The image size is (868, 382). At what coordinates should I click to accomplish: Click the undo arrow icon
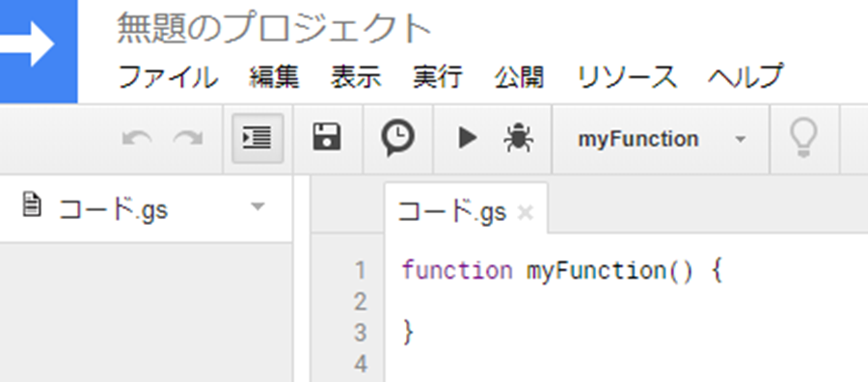(137, 138)
